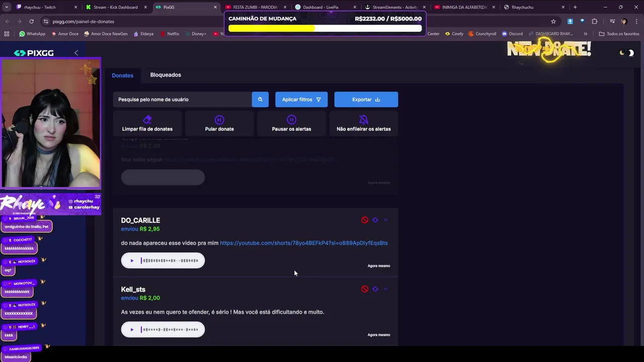
Task: Open the WhatsApp bookmark
Action: click(x=32, y=34)
